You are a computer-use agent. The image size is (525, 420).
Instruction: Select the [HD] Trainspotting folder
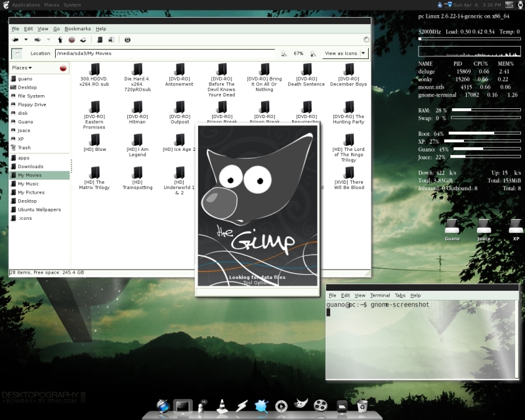[137, 178]
